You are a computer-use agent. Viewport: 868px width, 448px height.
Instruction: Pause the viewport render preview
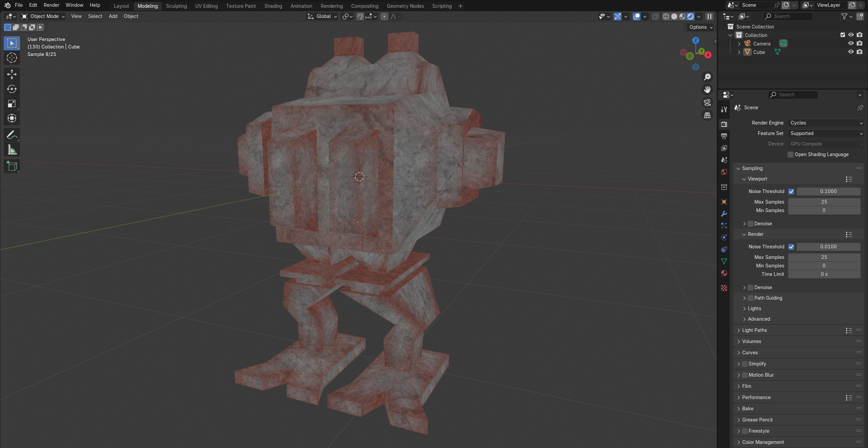click(x=709, y=16)
